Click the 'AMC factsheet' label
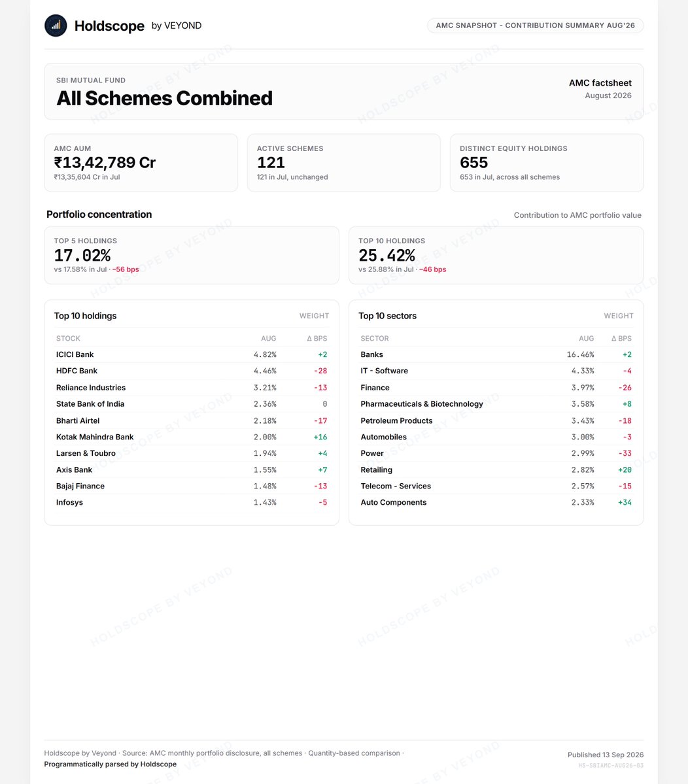This screenshot has height=784, width=688. click(x=600, y=83)
